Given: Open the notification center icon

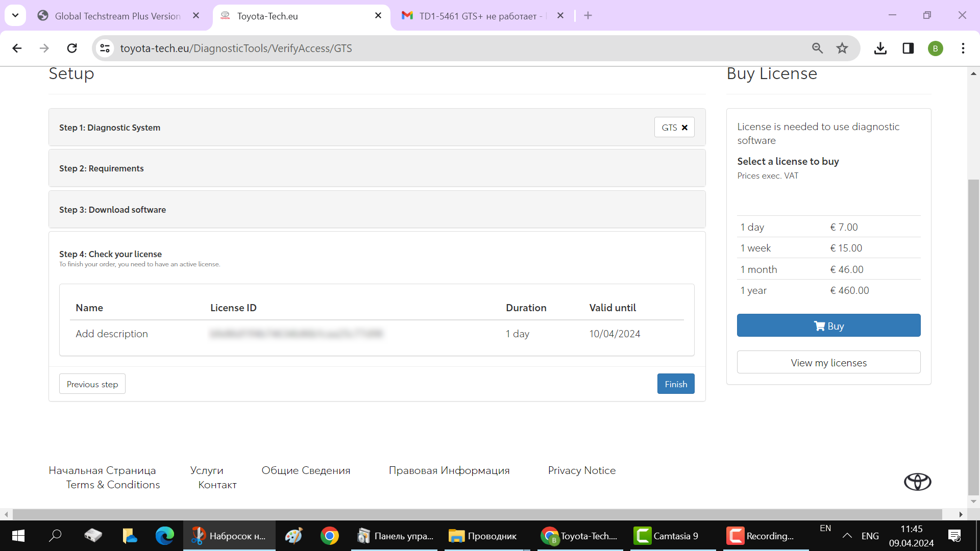Looking at the screenshot, I should (x=954, y=536).
